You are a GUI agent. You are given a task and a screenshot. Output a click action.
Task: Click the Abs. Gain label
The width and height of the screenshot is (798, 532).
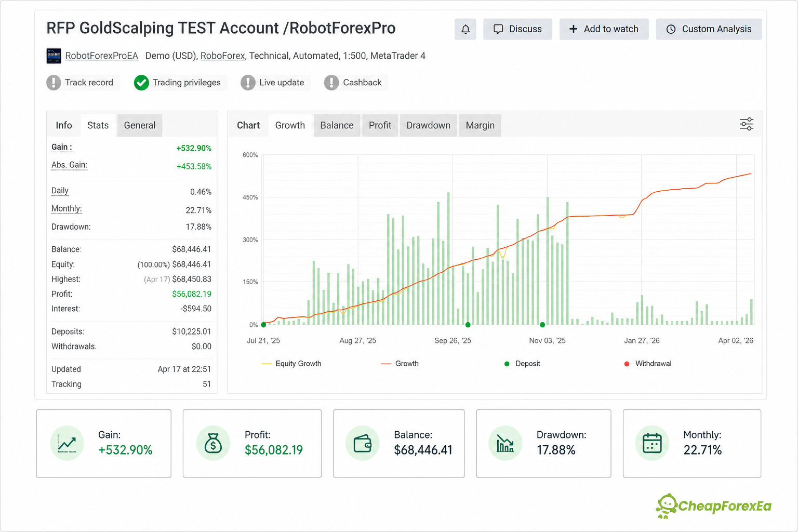pyautogui.click(x=69, y=165)
